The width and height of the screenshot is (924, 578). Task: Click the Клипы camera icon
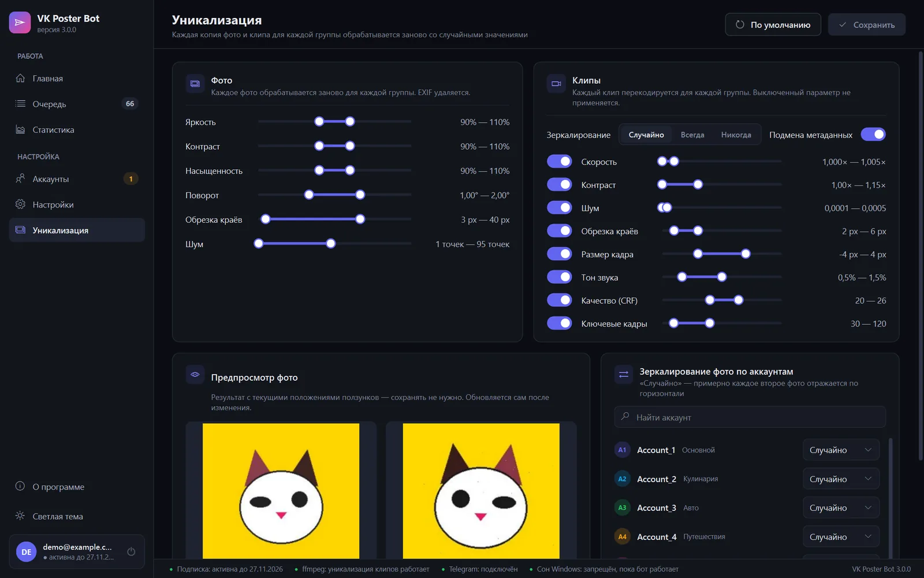(556, 84)
